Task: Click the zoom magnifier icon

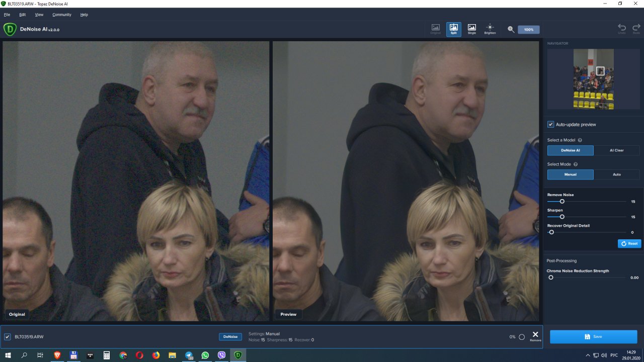Action: click(511, 30)
